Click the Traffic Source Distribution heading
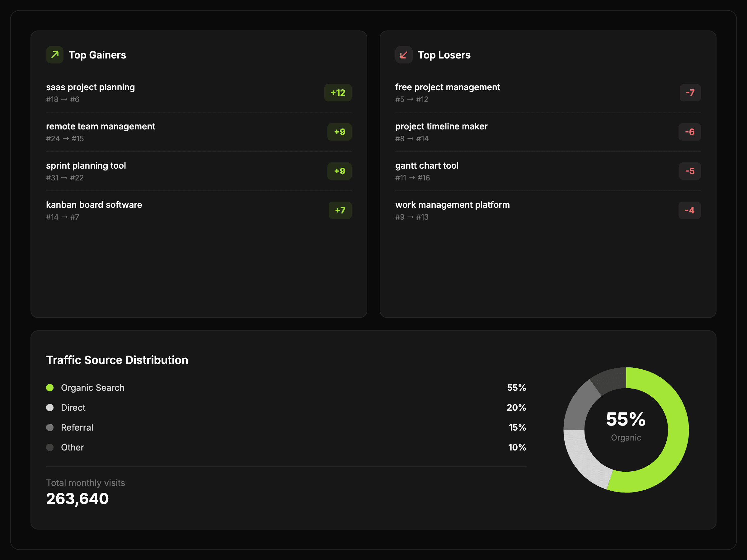 tap(117, 360)
